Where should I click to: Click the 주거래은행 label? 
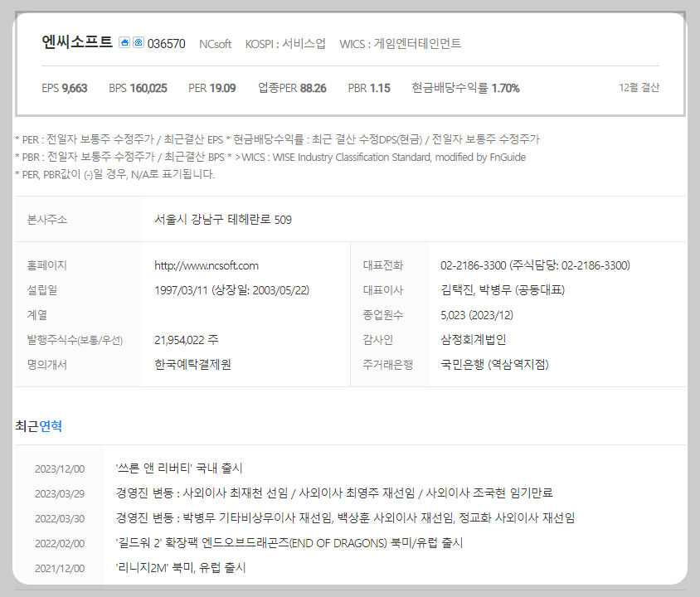(x=388, y=365)
